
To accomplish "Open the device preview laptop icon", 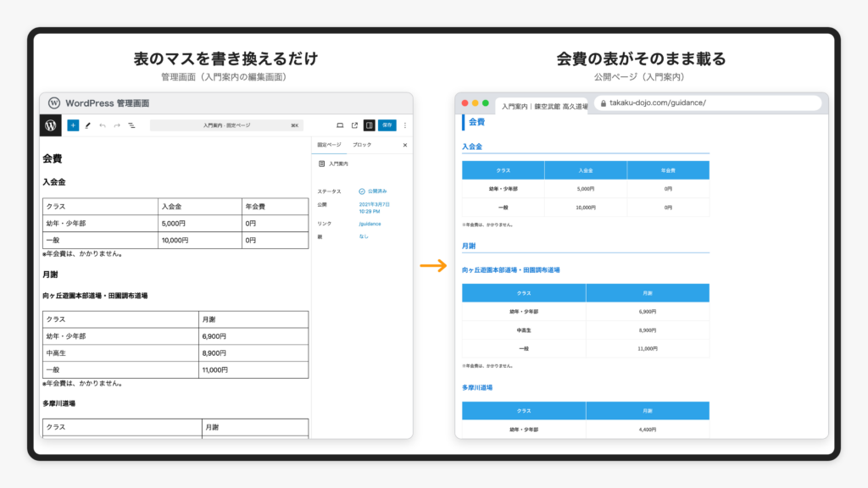I will click(340, 125).
